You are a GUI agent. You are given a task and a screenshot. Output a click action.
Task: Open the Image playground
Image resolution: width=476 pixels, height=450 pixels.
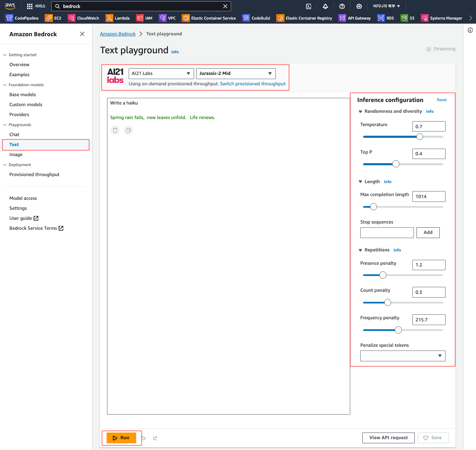pos(16,154)
